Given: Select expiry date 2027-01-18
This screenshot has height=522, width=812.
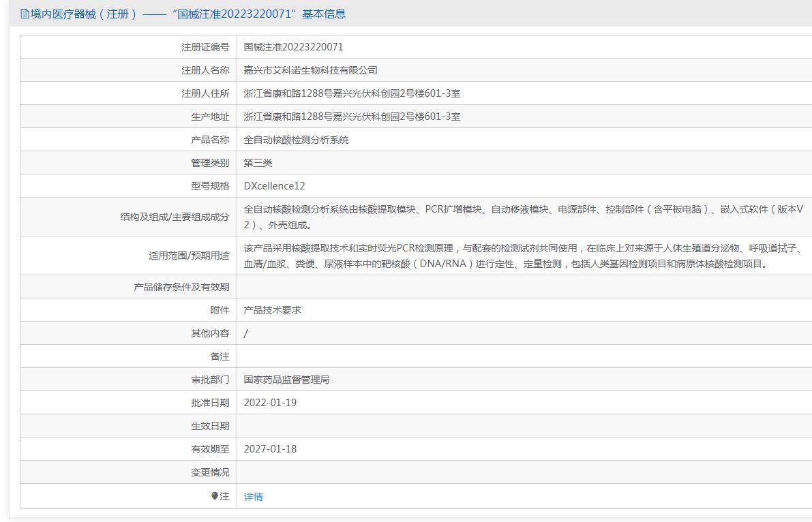Looking at the screenshot, I should 270,449.
